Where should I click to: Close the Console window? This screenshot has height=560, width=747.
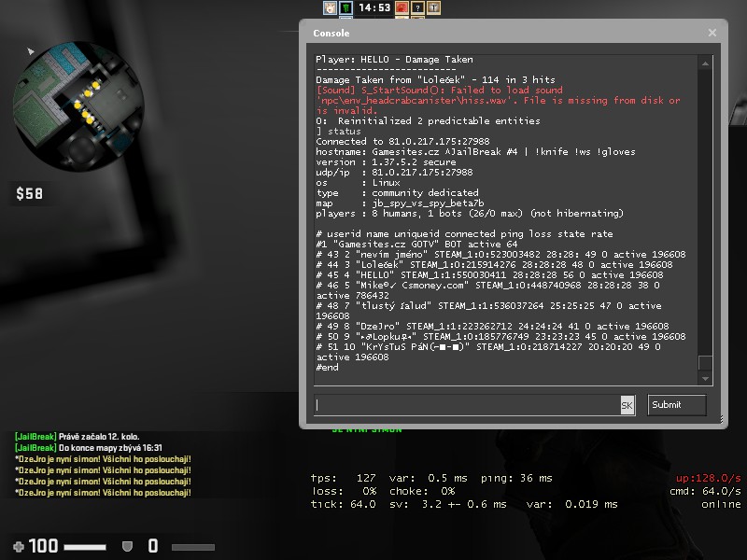coord(712,33)
